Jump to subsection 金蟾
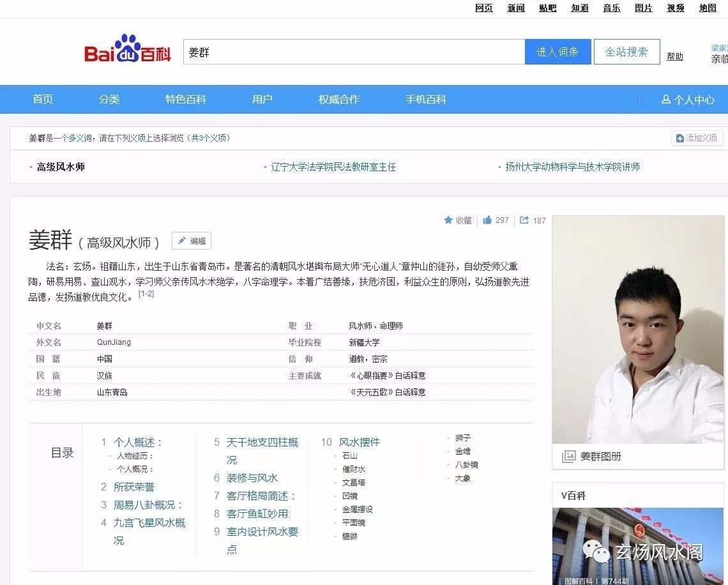 click(x=463, y=452)
